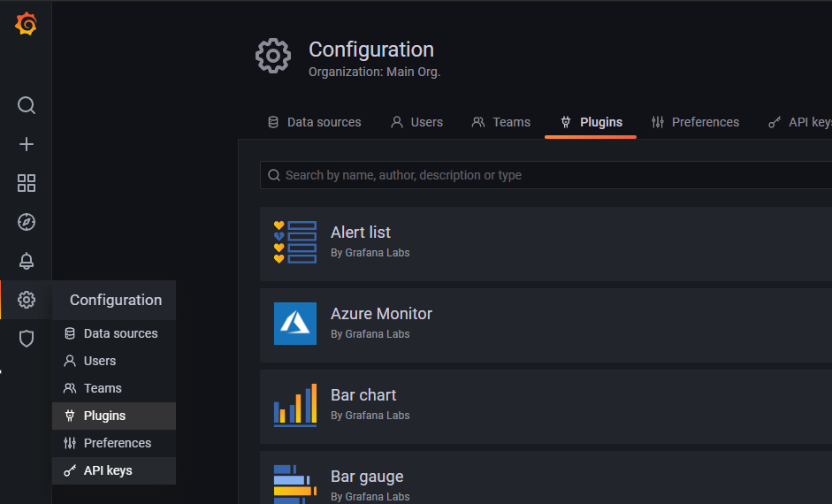
Task: Open the Alert list plugin title
Action: pos(360,233)
